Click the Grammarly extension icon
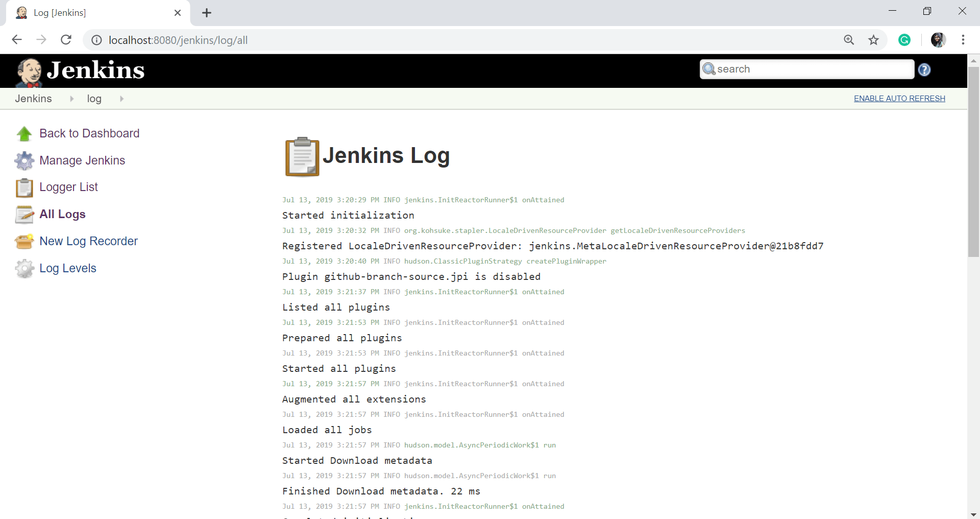Image resolution: width=980 pixels, height=519 pixels. point(904,40)
